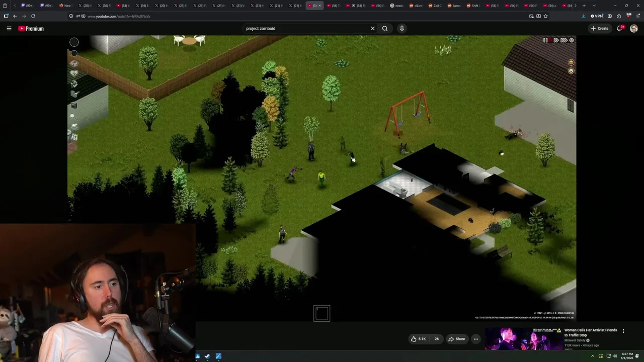The height and width of the screenshot is (362, 644).
Task: Open the YouTube account avatar menu
Action: (634, 29)
